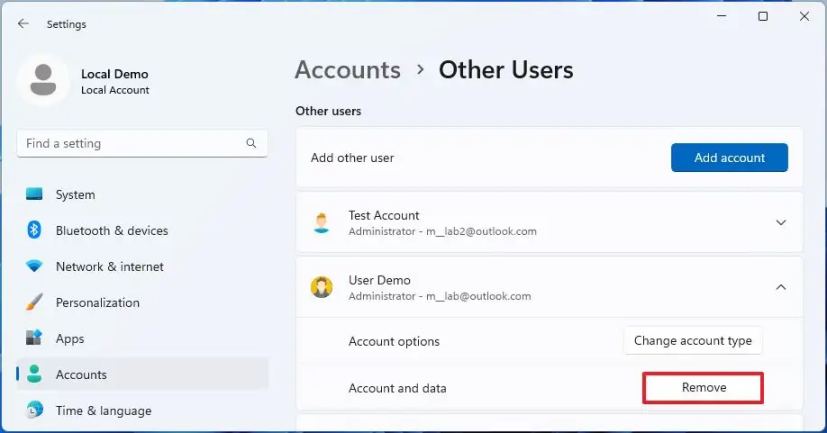This screenshot has width=827, height=433.
Task: Click the Network Wi-Fi icon
Action: point(34,266)
